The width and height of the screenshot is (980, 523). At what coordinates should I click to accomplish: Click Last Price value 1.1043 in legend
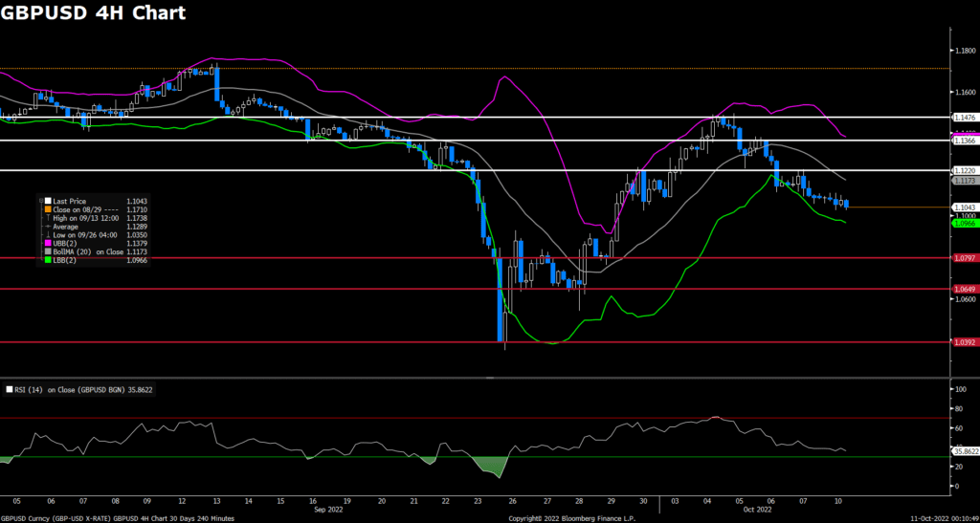(136, 201)
